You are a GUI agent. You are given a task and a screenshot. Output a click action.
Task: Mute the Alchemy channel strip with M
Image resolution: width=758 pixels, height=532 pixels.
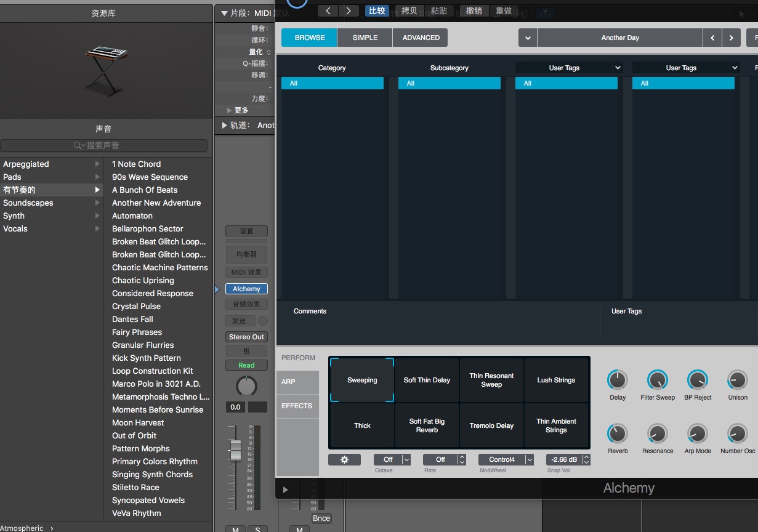tap(235, 530)
